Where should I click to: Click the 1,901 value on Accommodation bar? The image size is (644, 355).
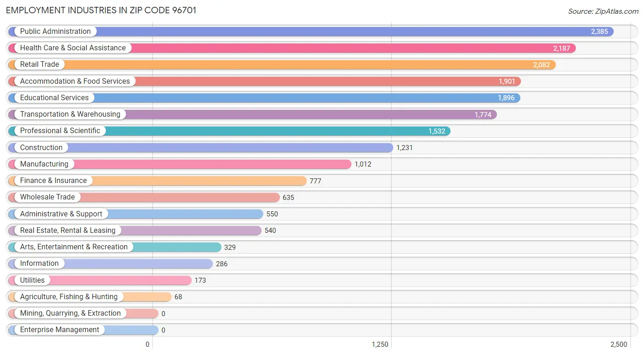pyautogui.click(x=507, y=82)
